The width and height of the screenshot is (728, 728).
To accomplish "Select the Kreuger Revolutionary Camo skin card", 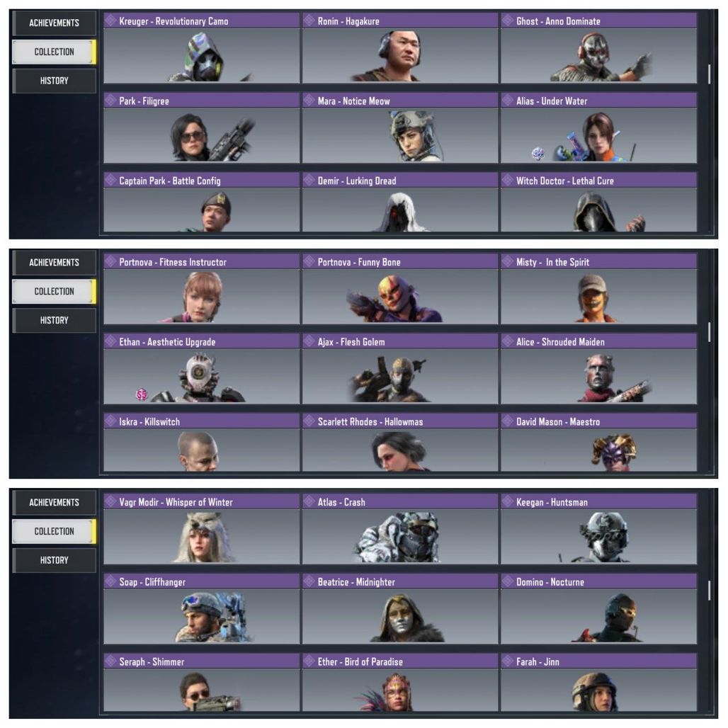I will pyautogui.click(x=202, y=48).
